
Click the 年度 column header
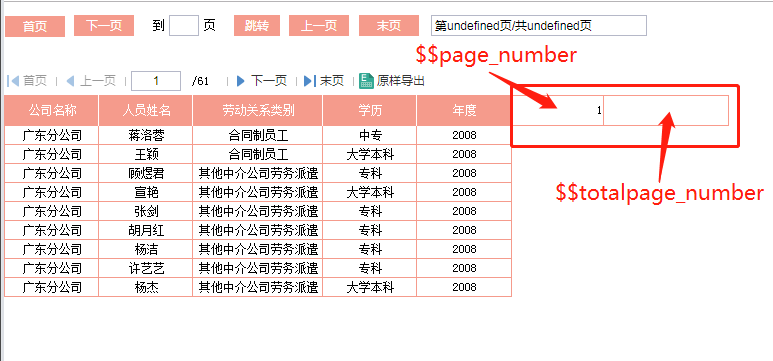[464, 110]
